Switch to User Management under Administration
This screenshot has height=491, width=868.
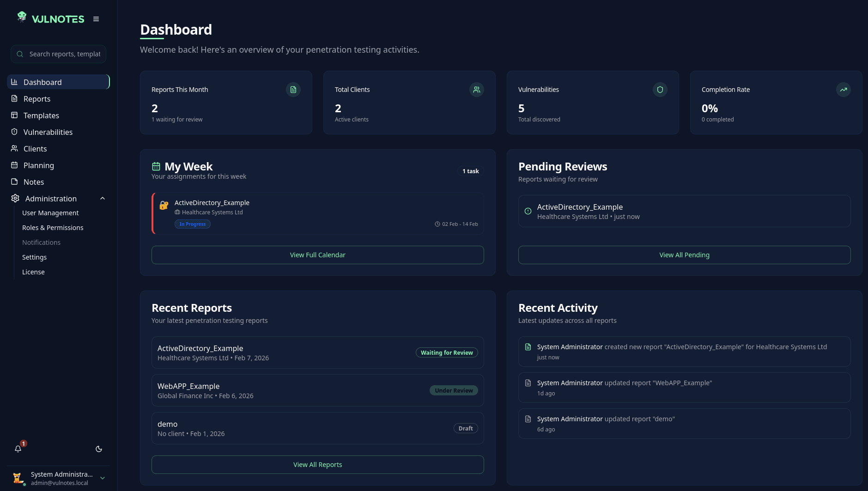50,212
